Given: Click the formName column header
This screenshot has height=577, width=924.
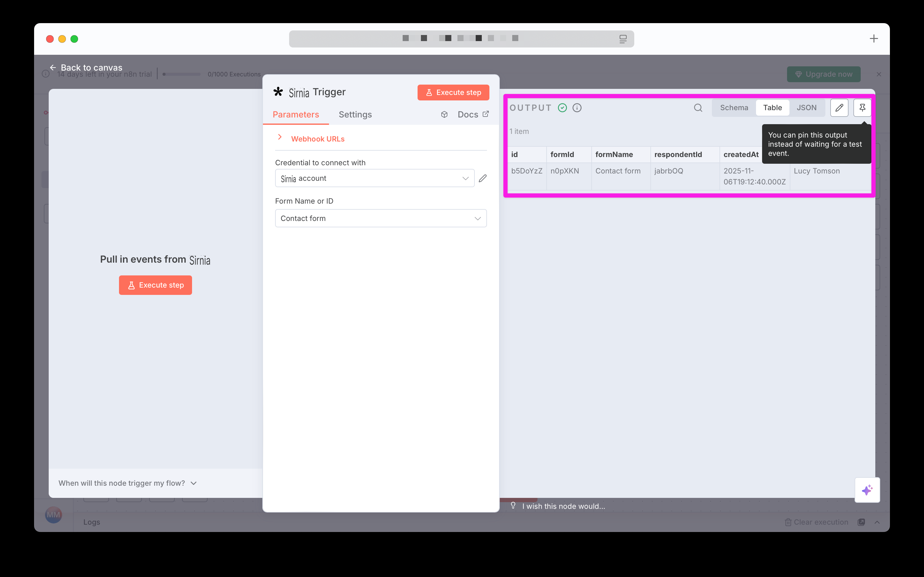Looking at the screenshot, I should coord(621,155).
